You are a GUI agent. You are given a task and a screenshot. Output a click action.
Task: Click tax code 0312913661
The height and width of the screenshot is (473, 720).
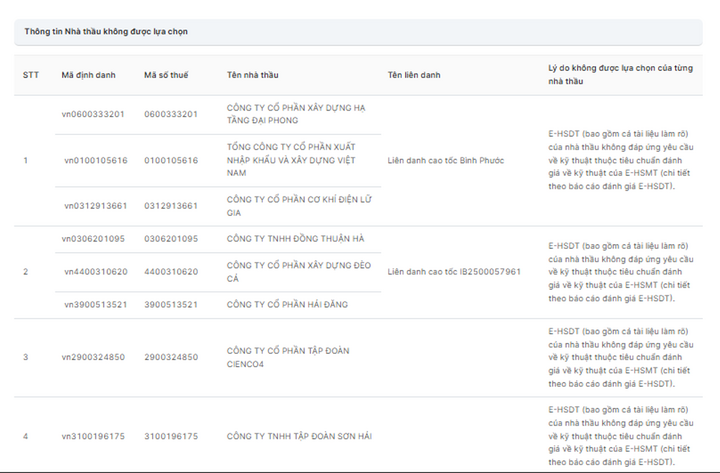coord(171,206)
